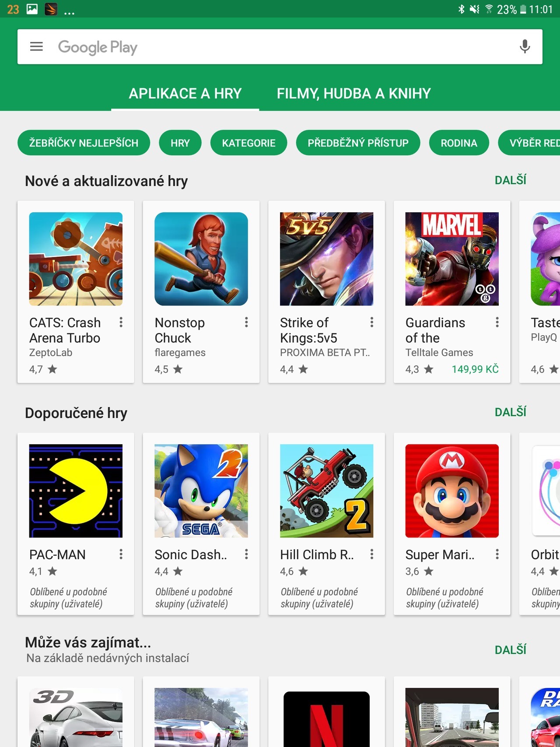Select the Aplikace a Hry tab
This screenshot has height=747, width=560.
(185, 93)
